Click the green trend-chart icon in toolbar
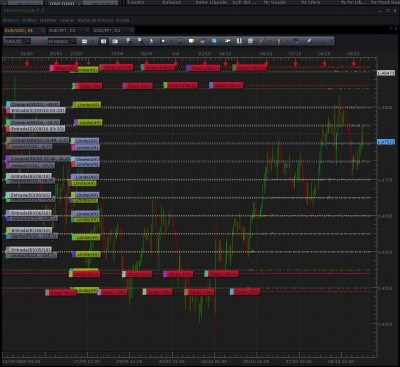The width and height of the screenshot is (400, 367). pos(228,41)
